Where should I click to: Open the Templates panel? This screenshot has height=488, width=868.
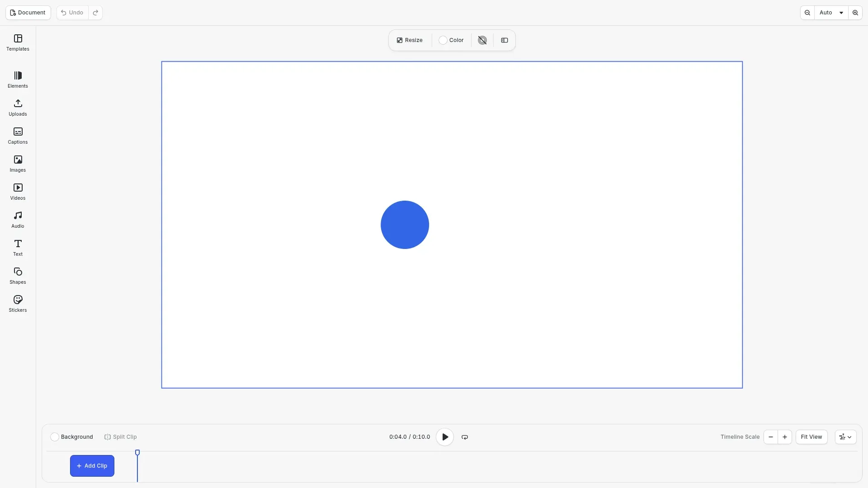(18, 43)
